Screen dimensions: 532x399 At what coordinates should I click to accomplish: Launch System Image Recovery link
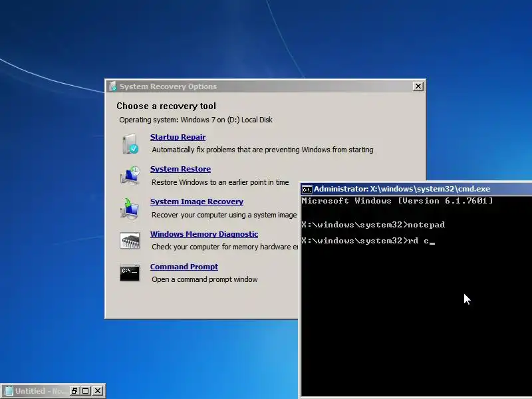tap(197, 201)
